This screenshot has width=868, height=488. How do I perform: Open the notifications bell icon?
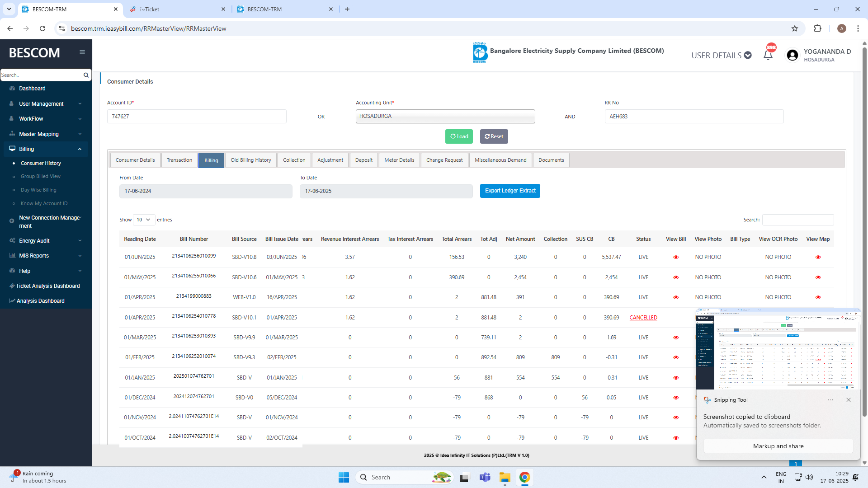(768, 55)
